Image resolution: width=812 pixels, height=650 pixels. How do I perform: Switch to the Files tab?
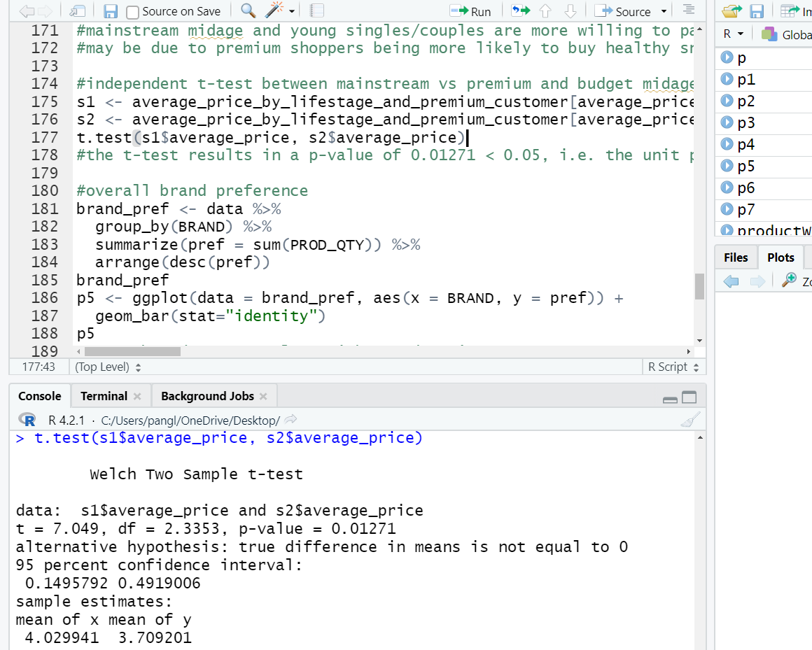coord(736,257)
